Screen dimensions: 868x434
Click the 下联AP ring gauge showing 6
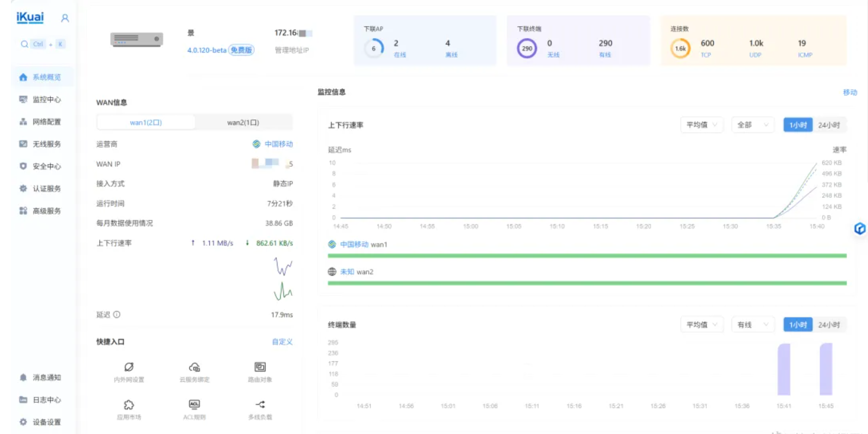(374, 48)
